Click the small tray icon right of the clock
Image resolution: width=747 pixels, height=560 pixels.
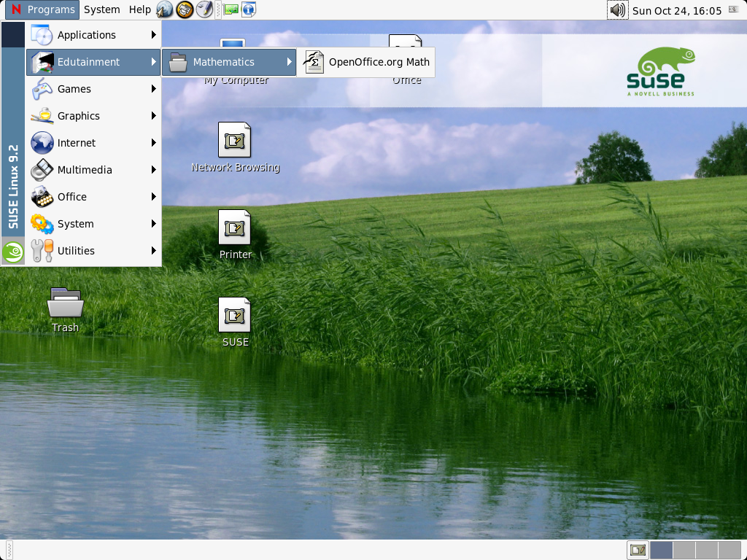(734, 9)
